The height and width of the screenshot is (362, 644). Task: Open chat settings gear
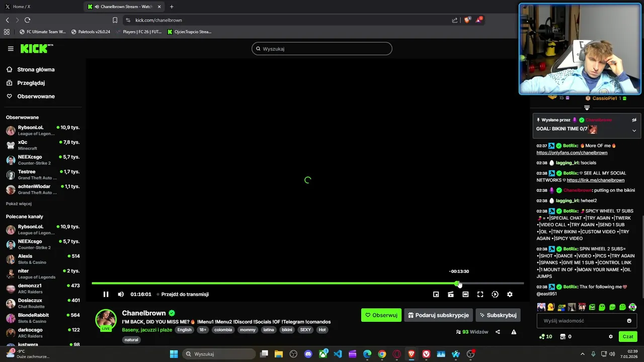pyautogui.click(x=611, y=337)
